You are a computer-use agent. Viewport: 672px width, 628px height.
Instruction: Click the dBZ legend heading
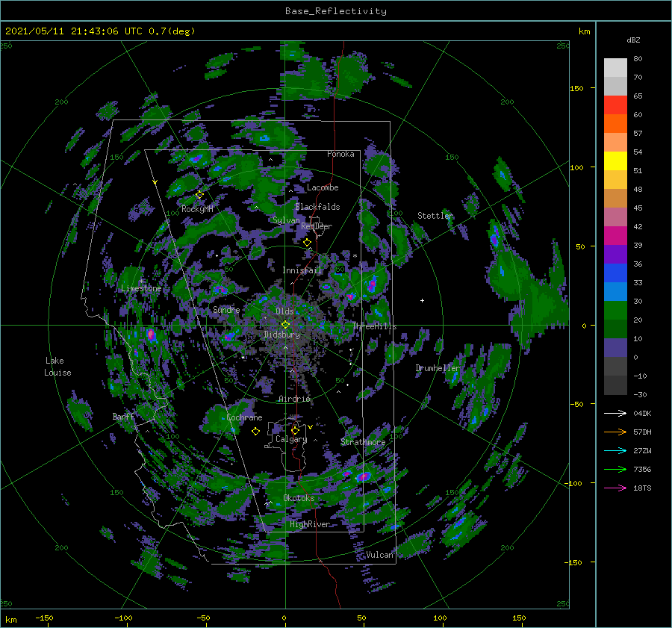coord(633,40)
